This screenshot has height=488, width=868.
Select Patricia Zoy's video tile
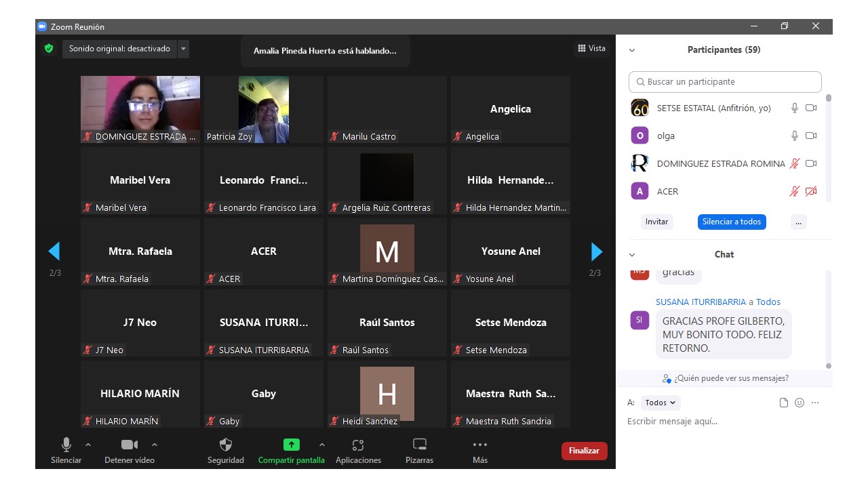tap(264, 109)
